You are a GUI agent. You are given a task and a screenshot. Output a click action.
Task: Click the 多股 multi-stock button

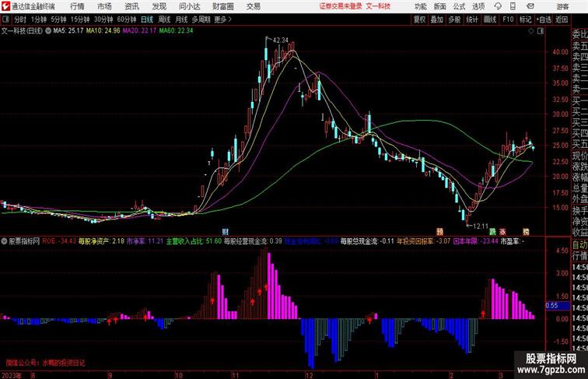tap(454, 19)
